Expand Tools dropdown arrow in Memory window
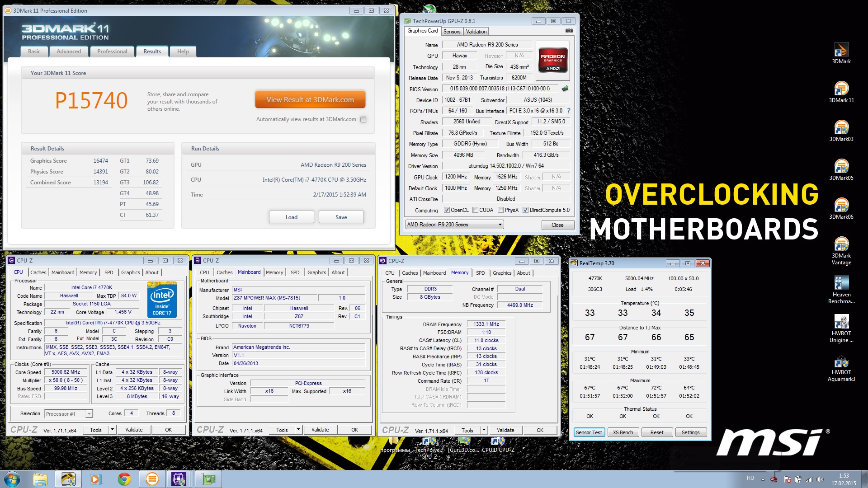Screen dimensions: 868x488 (484, 430)
